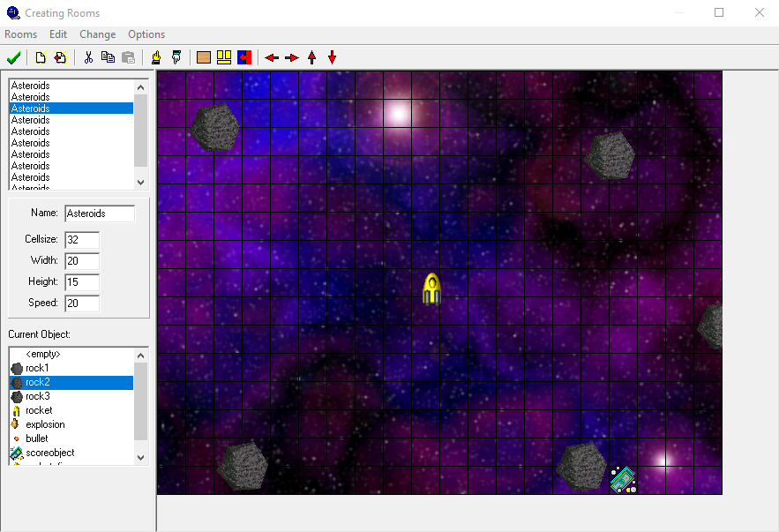The height and width of the screenshot is (532, 779).
Task: Maximize the Creating Rooms window
Action: (x=719, y=12)
